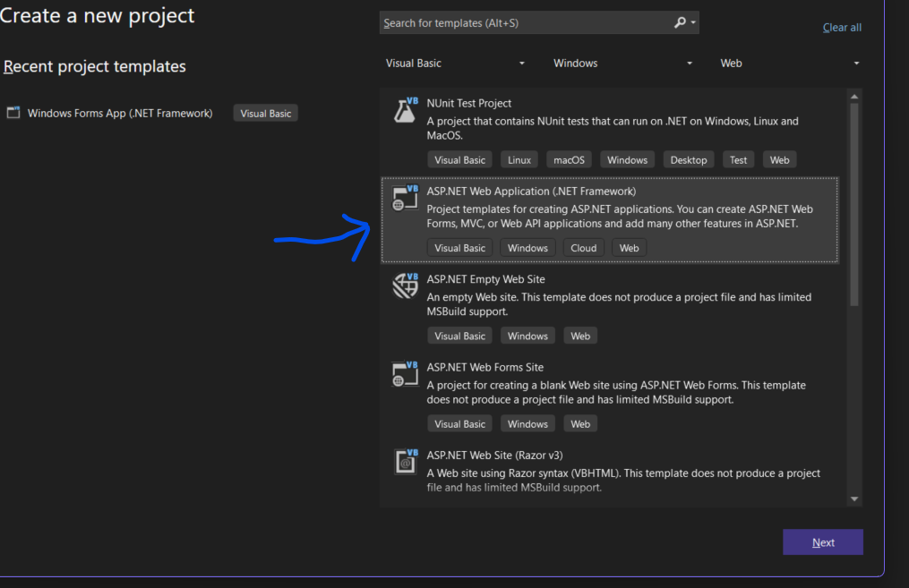Viewport: 909px width, 588px height.
Task: Click the Linux tag under NUnit Test Project
Action: (x=519, y=160)
